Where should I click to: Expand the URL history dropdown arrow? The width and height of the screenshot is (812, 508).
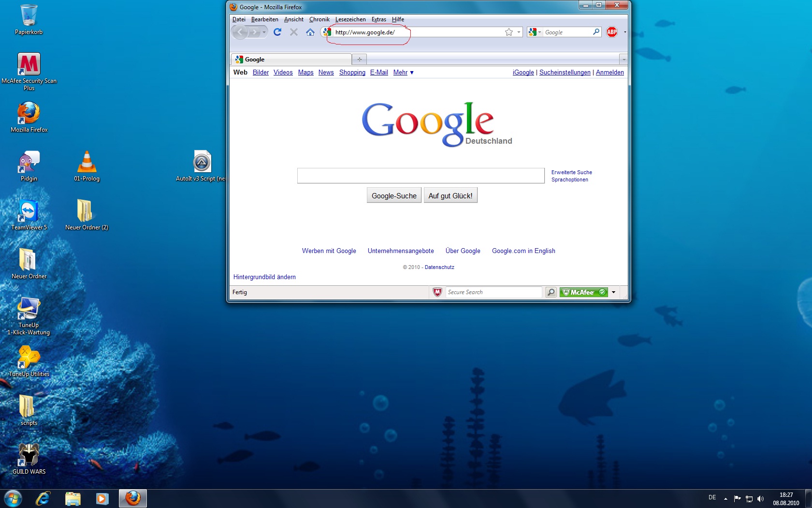[519, 32]
